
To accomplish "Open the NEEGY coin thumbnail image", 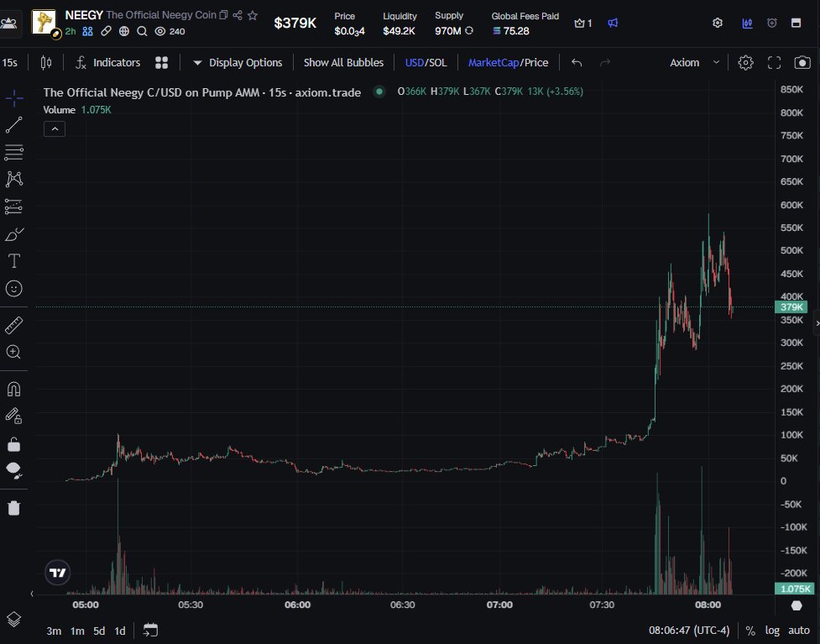I will tap(44, 22).
